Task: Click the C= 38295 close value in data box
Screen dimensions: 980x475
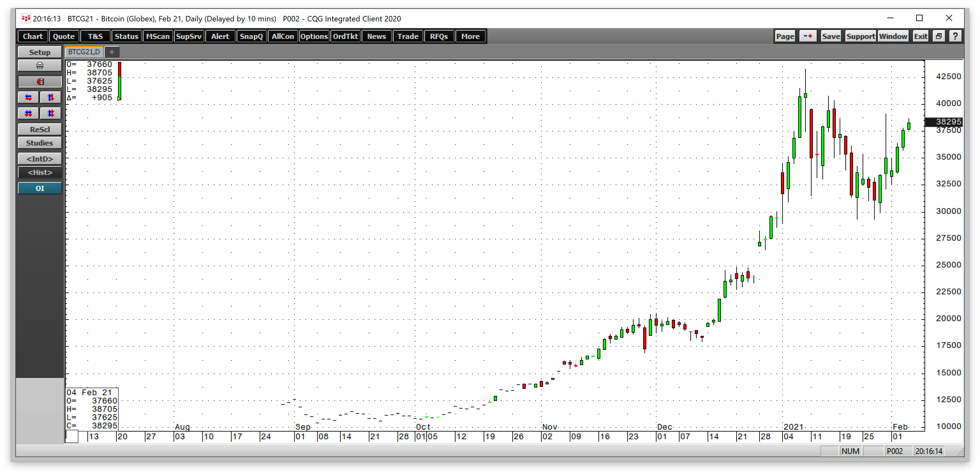Action: 92,426
